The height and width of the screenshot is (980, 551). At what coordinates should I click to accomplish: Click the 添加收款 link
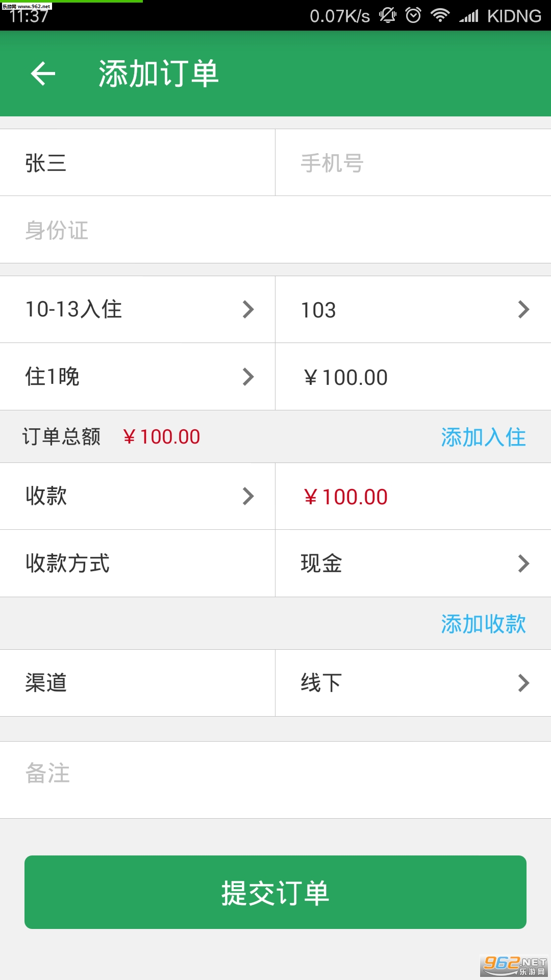483,624
